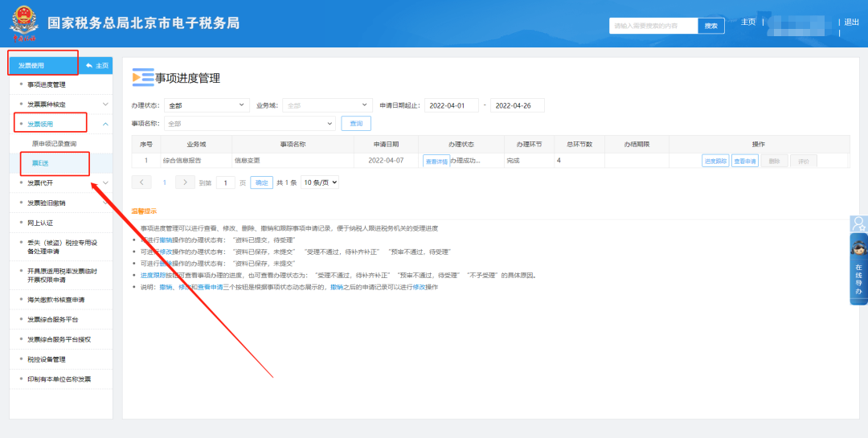
Task: Open the 办理状态 dropdown
Action: [207, 105]
